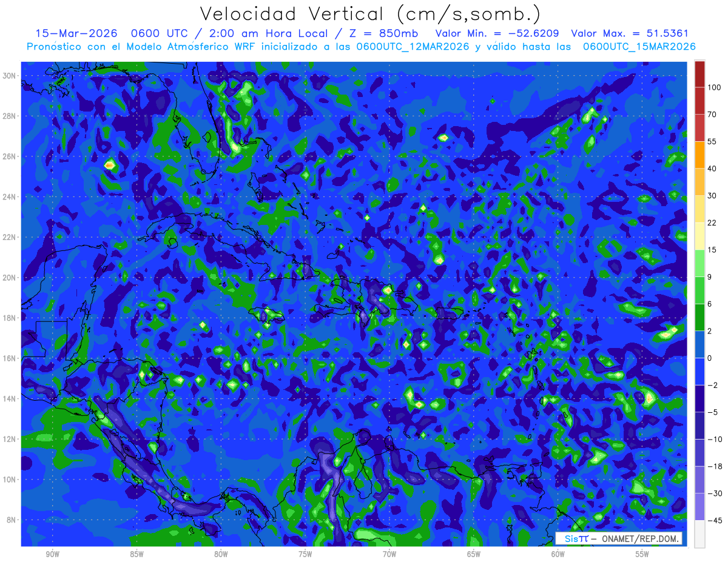This screenshot has height=562, width=728.
Task: Pick the purple swatch between -30 and -18
Action: (x=699, y=480)
